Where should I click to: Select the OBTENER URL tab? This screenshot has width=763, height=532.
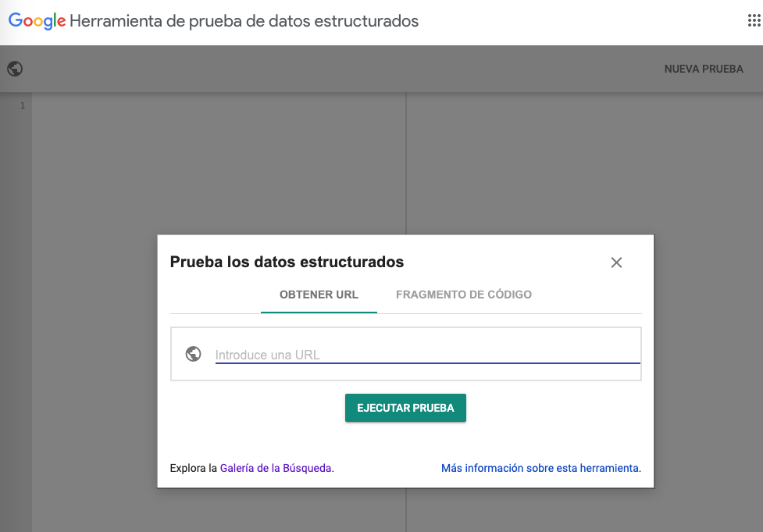point(319,295)
